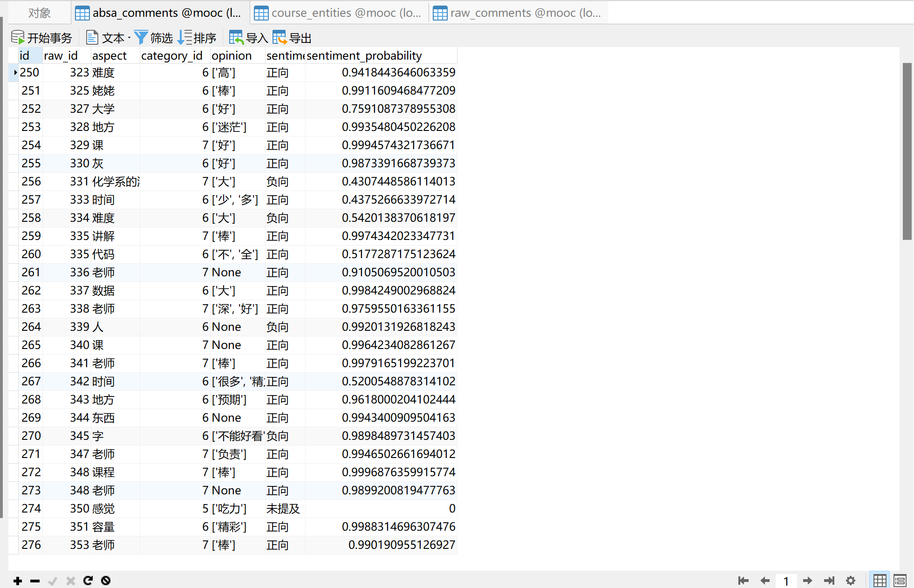Viewport: 914px width, 588px height.
Task: Open the pagination settings gear
Action: [851, 581]
